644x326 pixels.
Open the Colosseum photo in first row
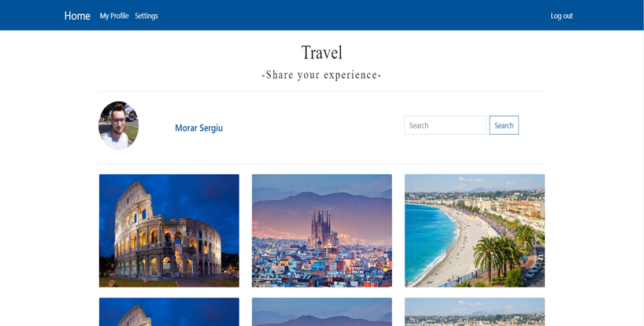(168, 231)
